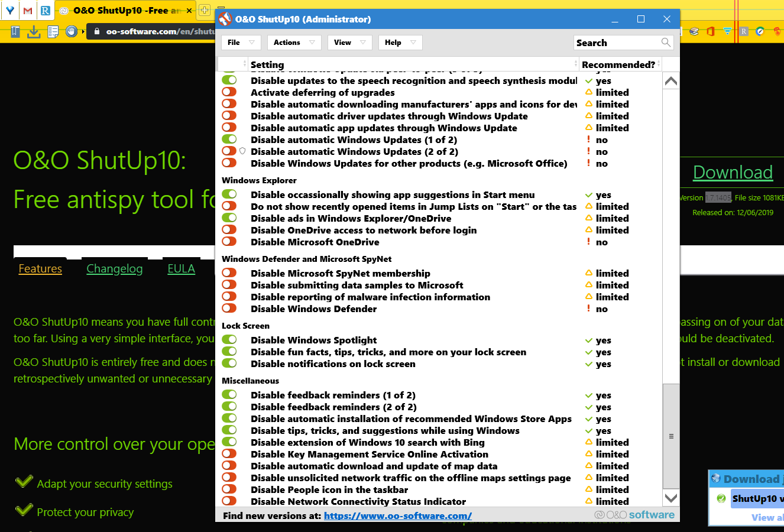Screen dimensions: 784x532
Task: Click red exclamation for Disable Windows Defender
Action: point(588,309)
